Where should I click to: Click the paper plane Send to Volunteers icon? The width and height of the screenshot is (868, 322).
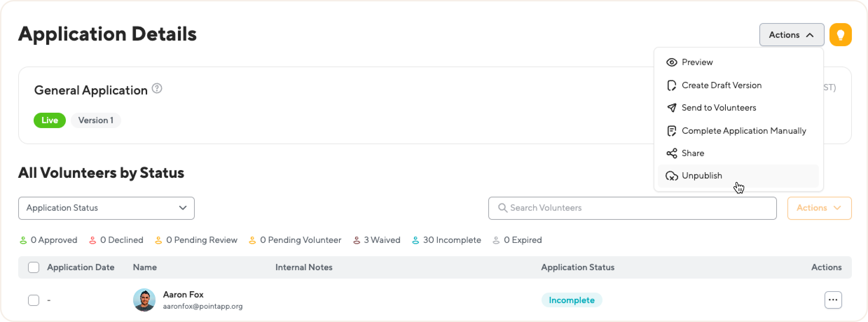click(x=671, y=108)
